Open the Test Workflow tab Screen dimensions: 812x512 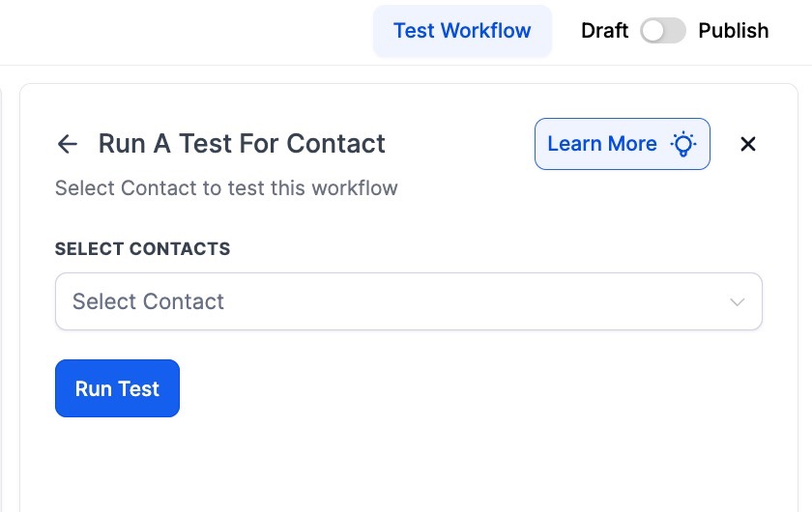(462, 31)
